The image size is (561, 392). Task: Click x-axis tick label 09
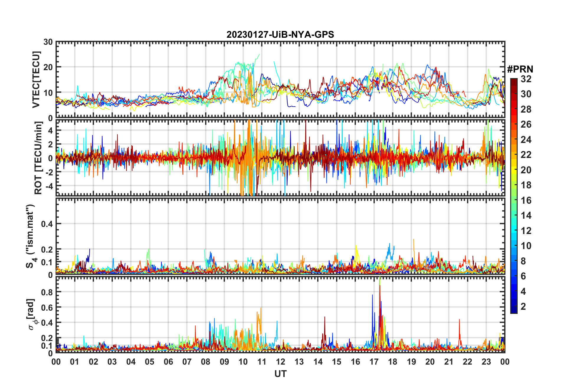coord(224,362)
